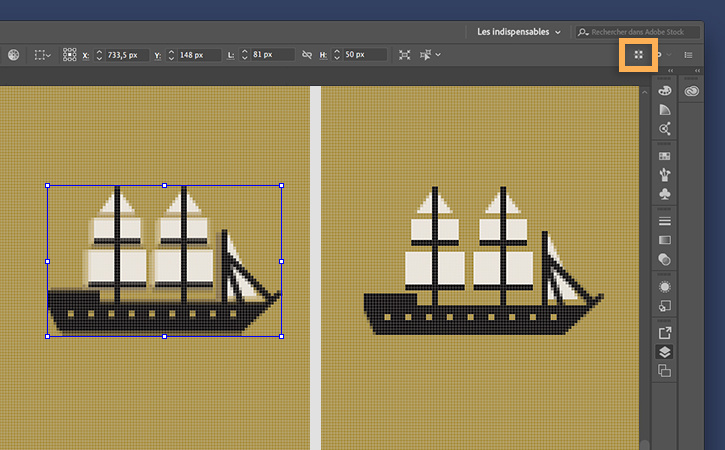Click the X position stepper arrows
The width and height of the screenshot is (725, 450).
[x=99, y=55]
